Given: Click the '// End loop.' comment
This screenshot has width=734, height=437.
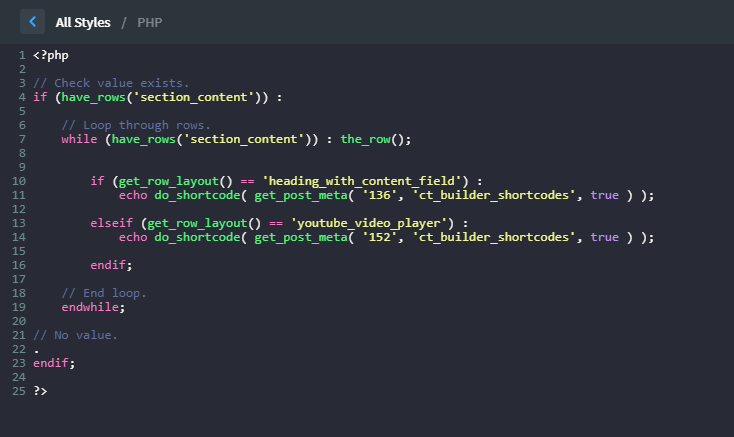Looking at the screenshot, I should point(104,293).
